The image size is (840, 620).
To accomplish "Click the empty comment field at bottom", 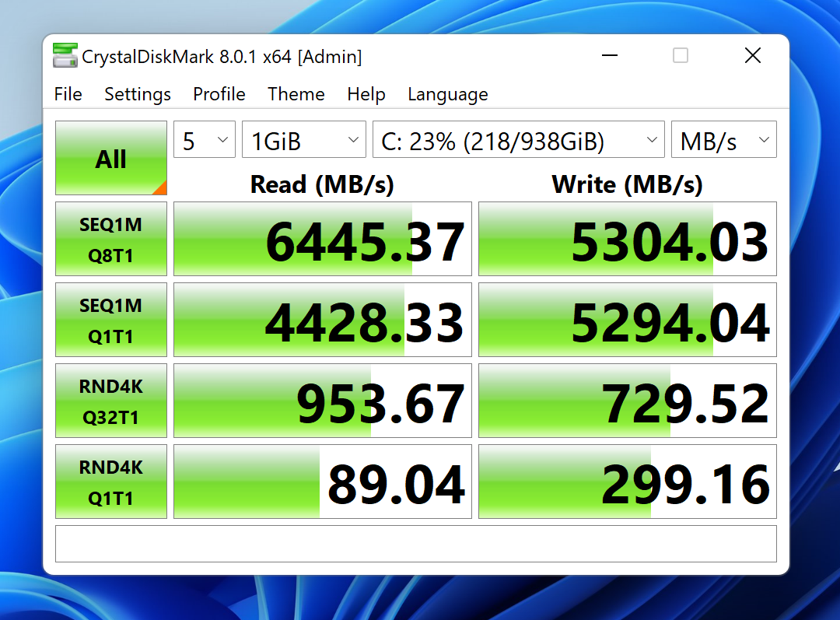I will pos(416,544).
